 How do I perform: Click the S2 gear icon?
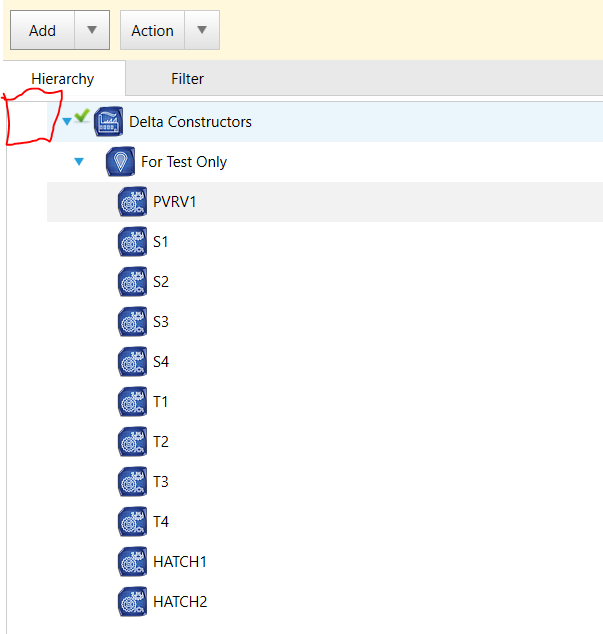(x=133, y=281)
